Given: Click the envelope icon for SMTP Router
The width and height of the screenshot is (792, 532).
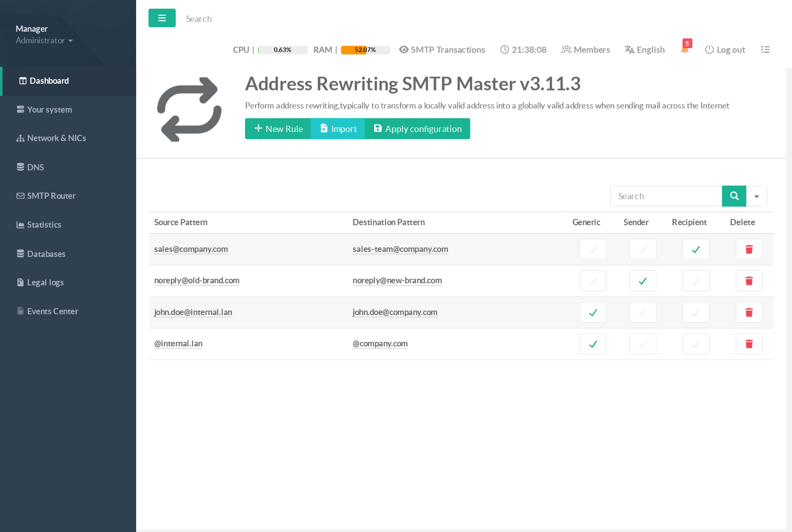Looking at the screenshot, I should [x=20, y=196].
